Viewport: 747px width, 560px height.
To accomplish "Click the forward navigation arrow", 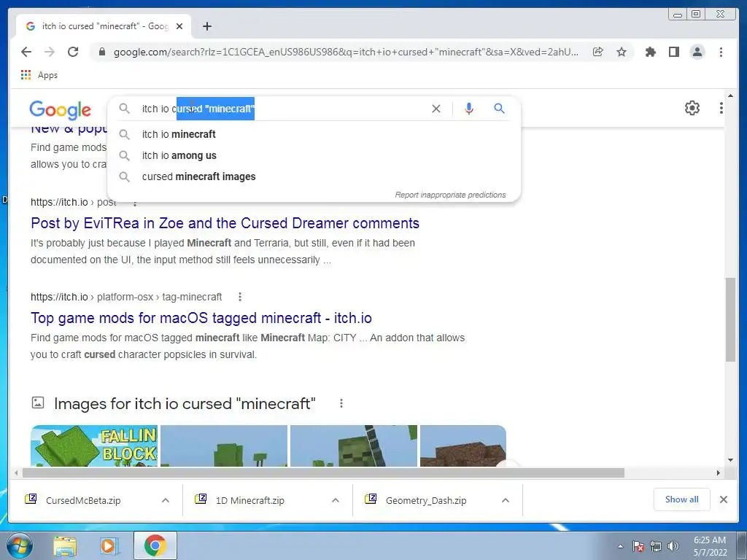I will click(x=50, y=52).
